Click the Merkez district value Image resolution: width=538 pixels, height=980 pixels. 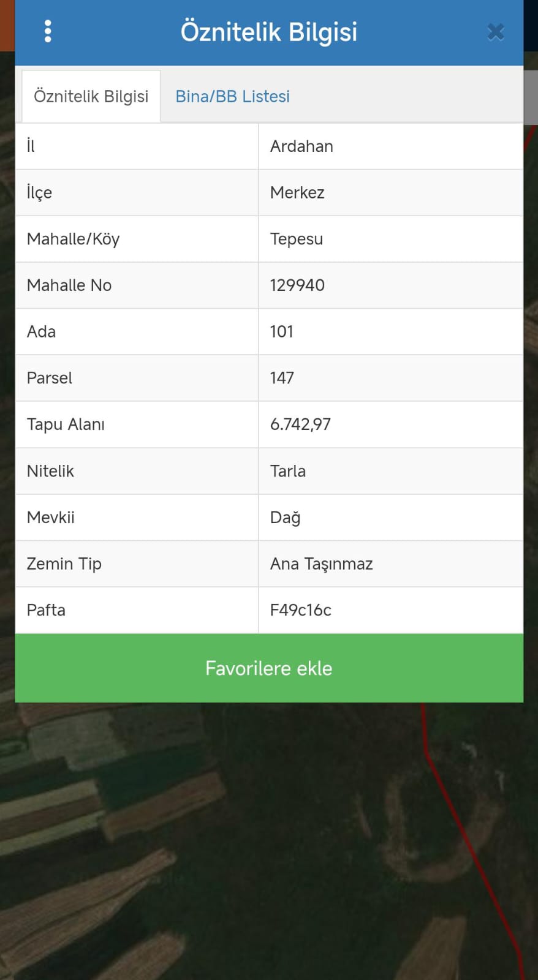tap(297, 193)
